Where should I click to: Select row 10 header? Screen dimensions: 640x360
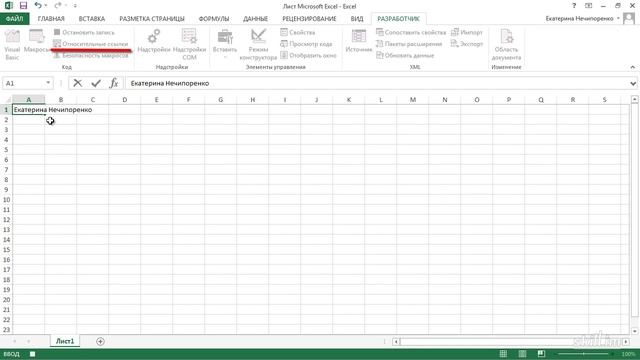coord(6,200)
